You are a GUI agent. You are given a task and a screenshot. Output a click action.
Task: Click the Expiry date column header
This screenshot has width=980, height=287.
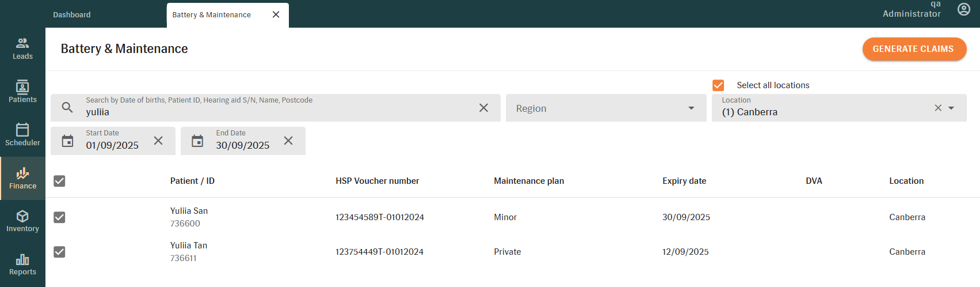[x=684, y=181]
